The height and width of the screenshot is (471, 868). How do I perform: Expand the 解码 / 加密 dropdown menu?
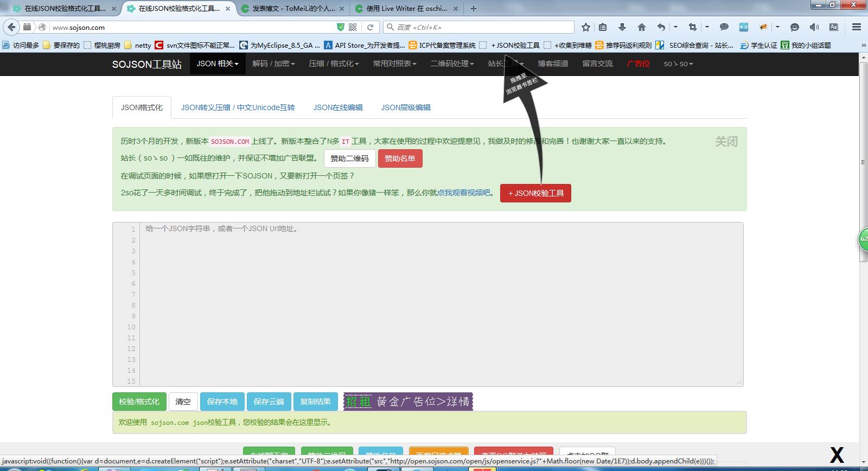[273, 63]
